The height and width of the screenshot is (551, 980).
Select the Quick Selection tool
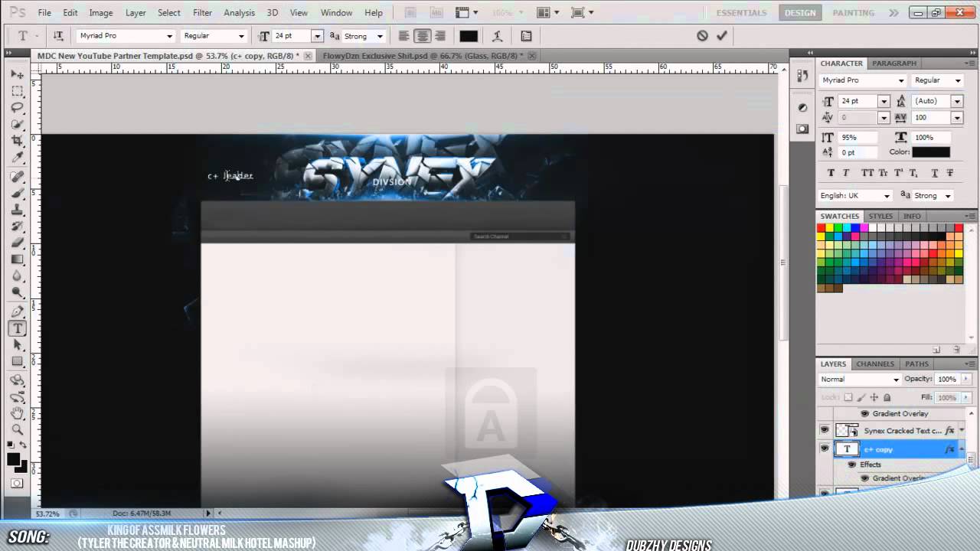tap(17, 124)
